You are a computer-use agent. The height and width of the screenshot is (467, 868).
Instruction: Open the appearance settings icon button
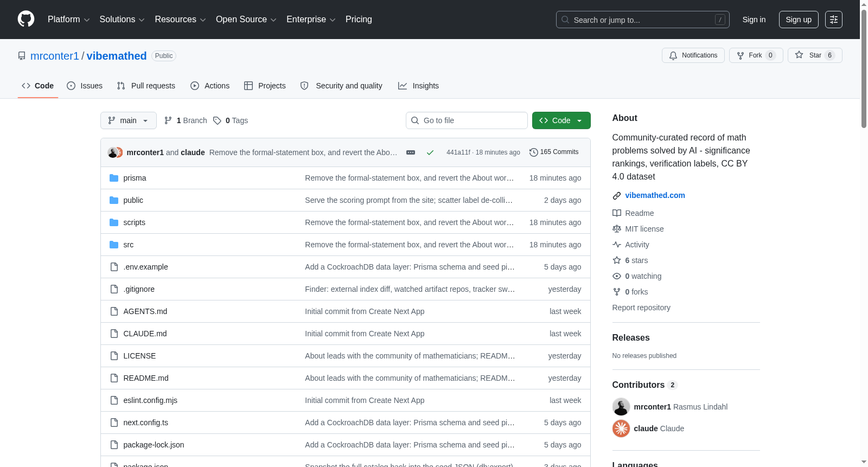pyautogui.click(x=834, y=20)
